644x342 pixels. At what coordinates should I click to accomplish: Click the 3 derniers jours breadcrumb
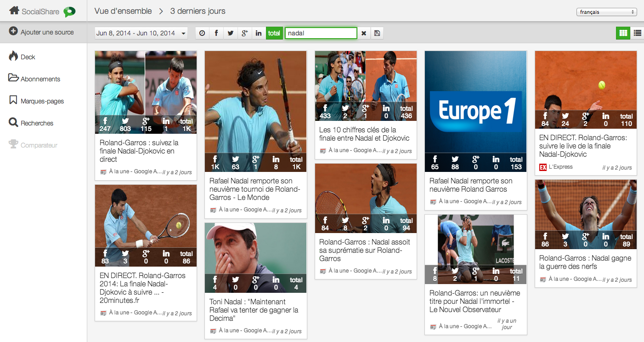click(198, 11)
